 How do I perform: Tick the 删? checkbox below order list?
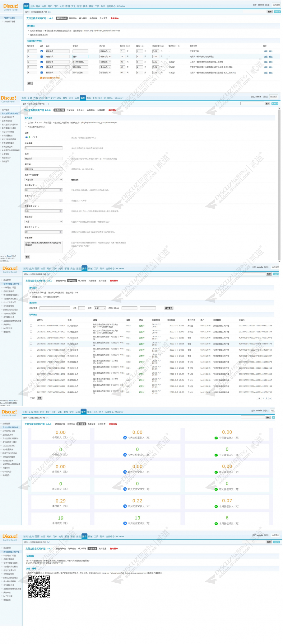(x=31, y=398)
